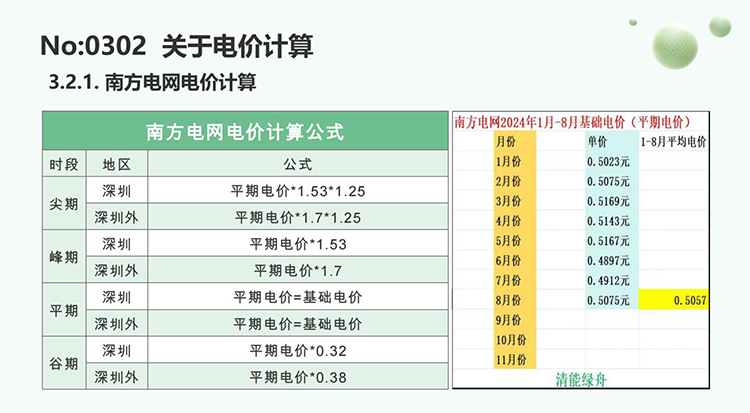Screen dimensions: 750x413
Task: Select the 谷期 period cell
Action: (62, 363)
